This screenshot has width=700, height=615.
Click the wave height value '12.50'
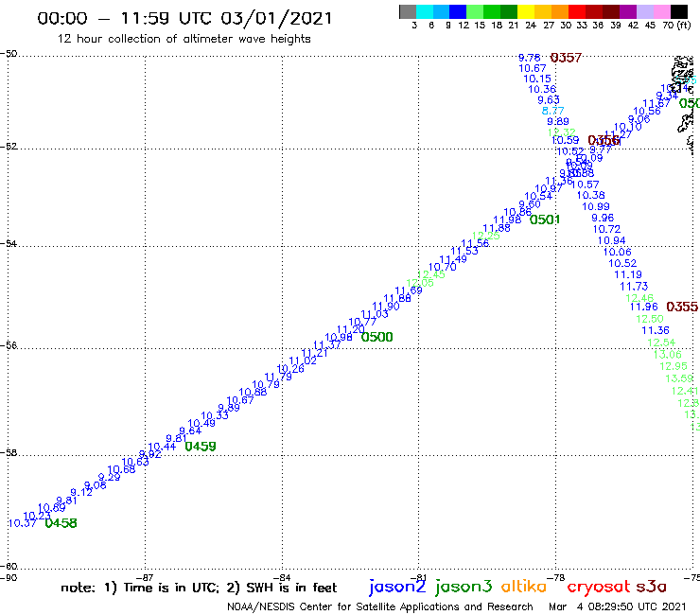pos(650,319)
